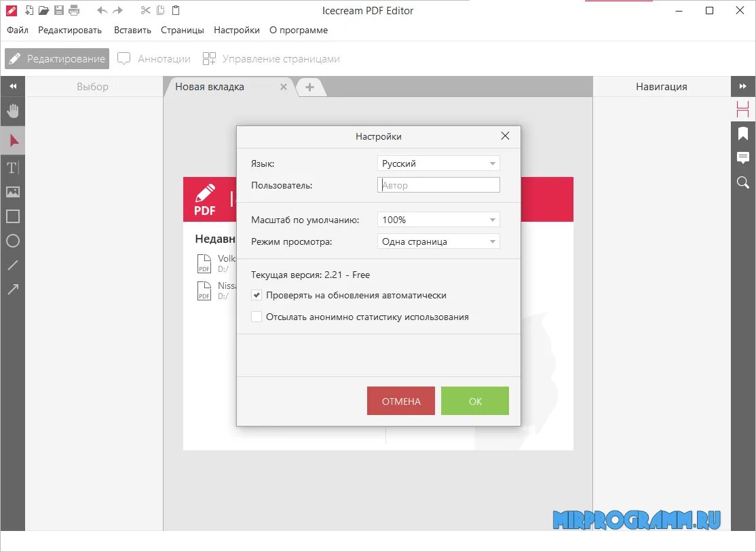Screen dimensions: 756x552
Task: Add a new tab with plus
Action: point(309,87)
